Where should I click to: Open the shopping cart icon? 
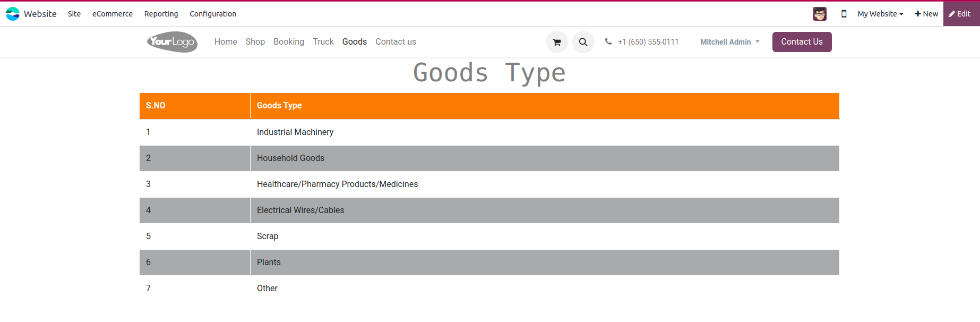pos(556,42)
